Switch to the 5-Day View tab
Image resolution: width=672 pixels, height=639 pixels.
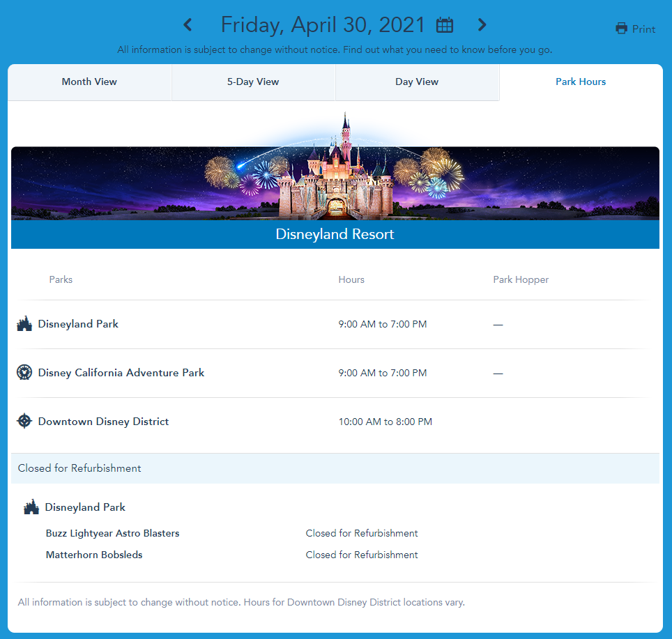tap(253, 82)
